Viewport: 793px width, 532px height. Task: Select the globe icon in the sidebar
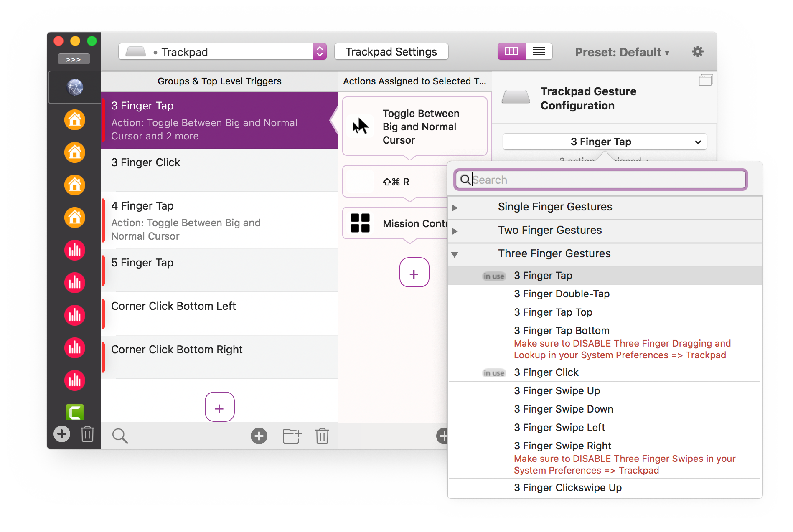click(x=74, y=87)
